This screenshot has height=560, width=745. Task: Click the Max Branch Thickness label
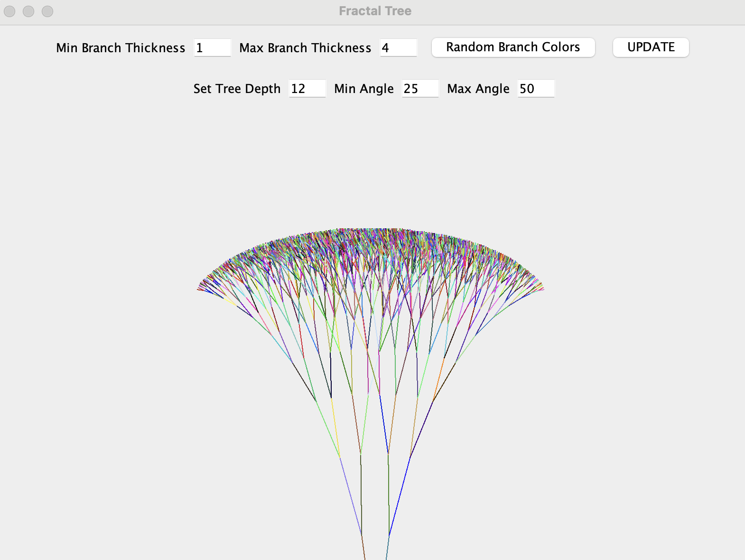pyautogui.click(x=305, y=48)
